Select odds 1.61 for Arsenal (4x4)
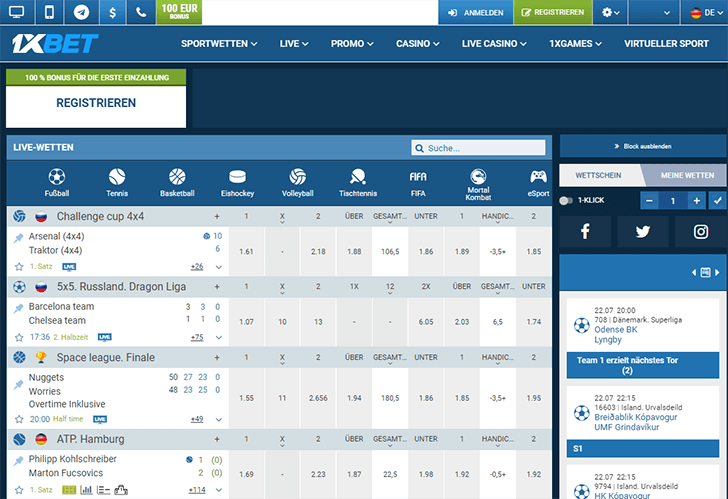Viewport: 728px width, 499px height. click(x=247, y=252)
